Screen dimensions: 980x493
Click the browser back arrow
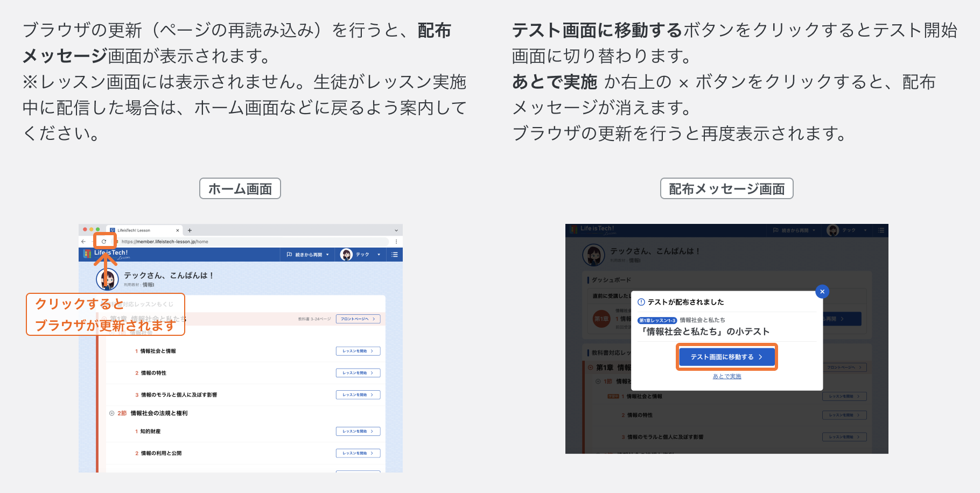click(83, 242)
